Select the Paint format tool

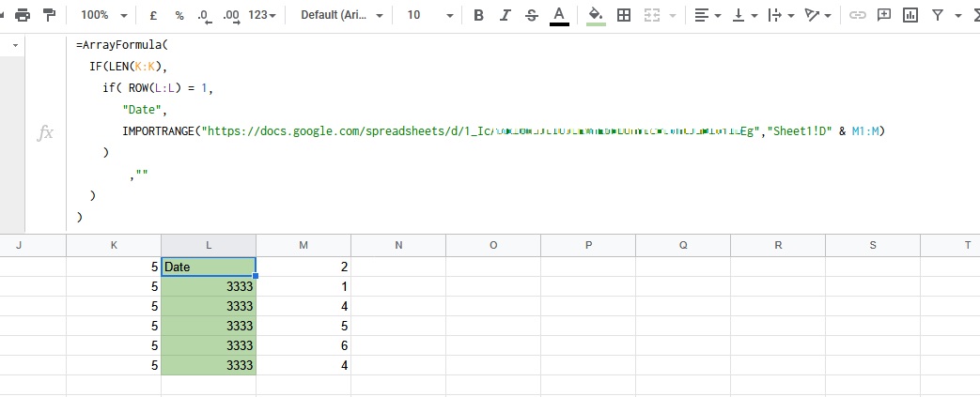(x=49, y=15)
